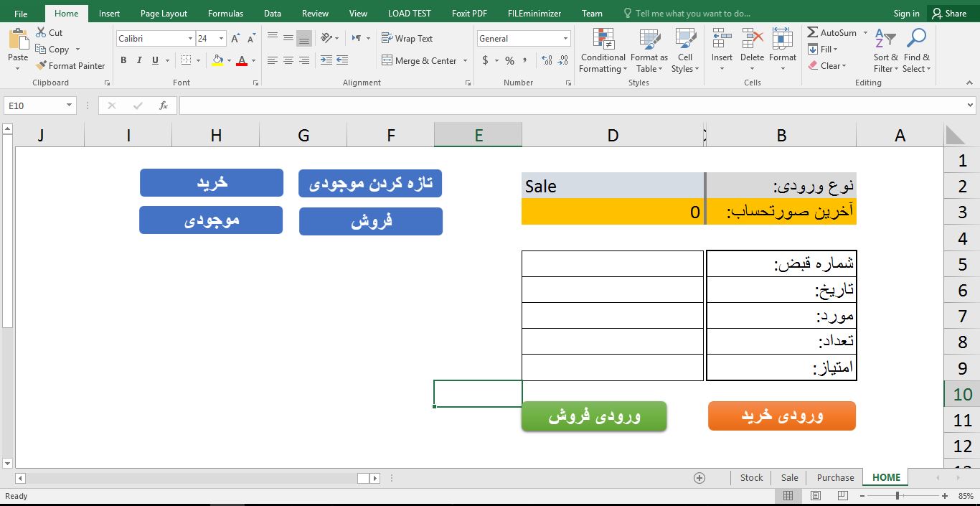The height and width of the screenshot is (506, 980).
Task: Open the font size 24 dropdown
Action: 221,39
